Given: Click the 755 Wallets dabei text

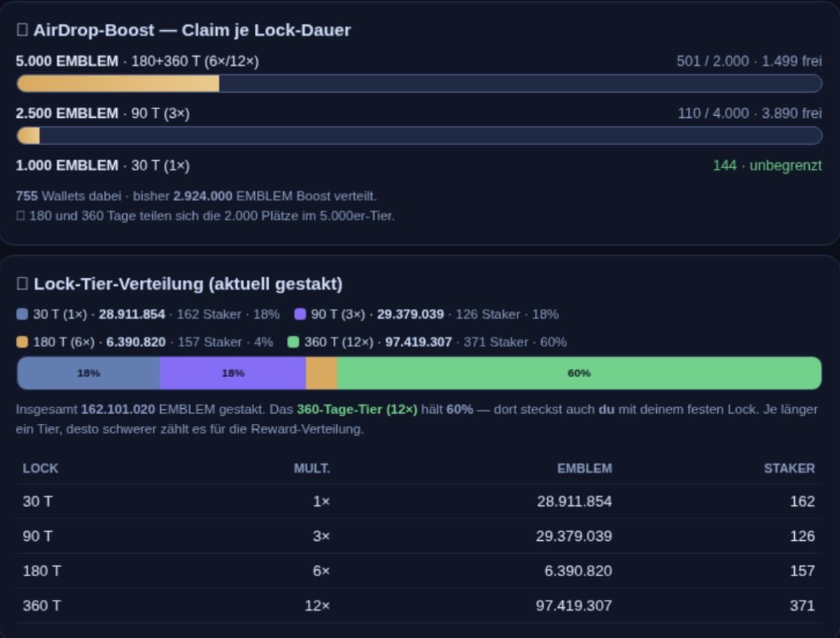Looking at the screenshot, I should coord(69,195).
